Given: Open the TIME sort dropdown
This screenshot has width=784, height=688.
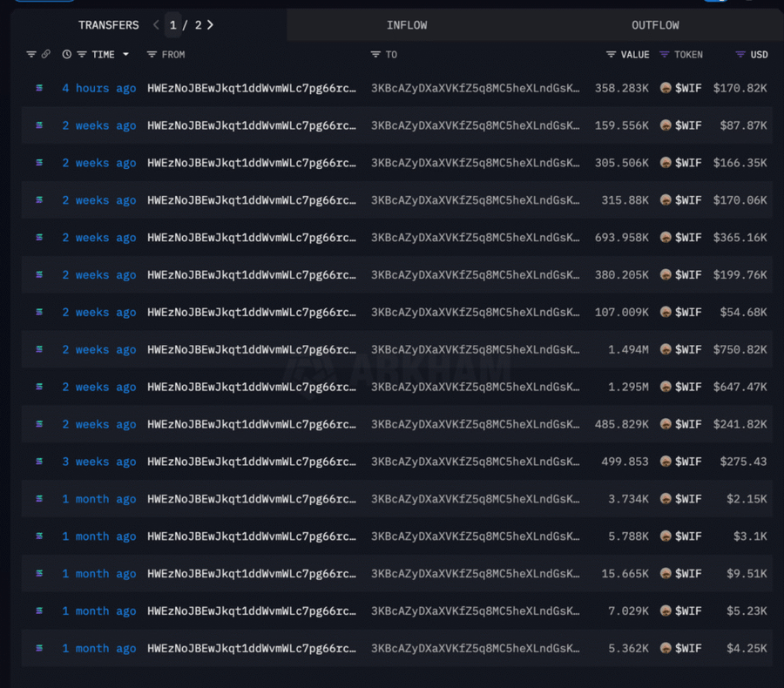Looking at the screenshot, I should tap(125, 54).
